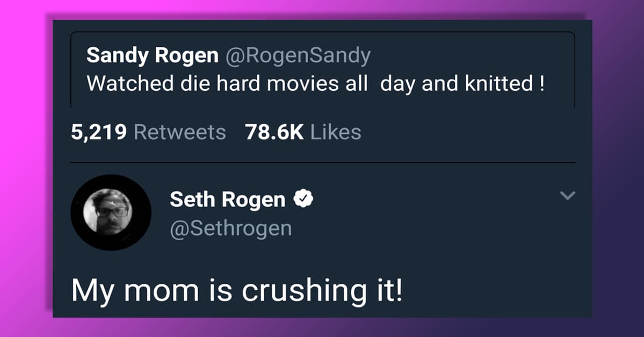Expand the tweet options chevron
644x337 pixels.
[567, 196]
